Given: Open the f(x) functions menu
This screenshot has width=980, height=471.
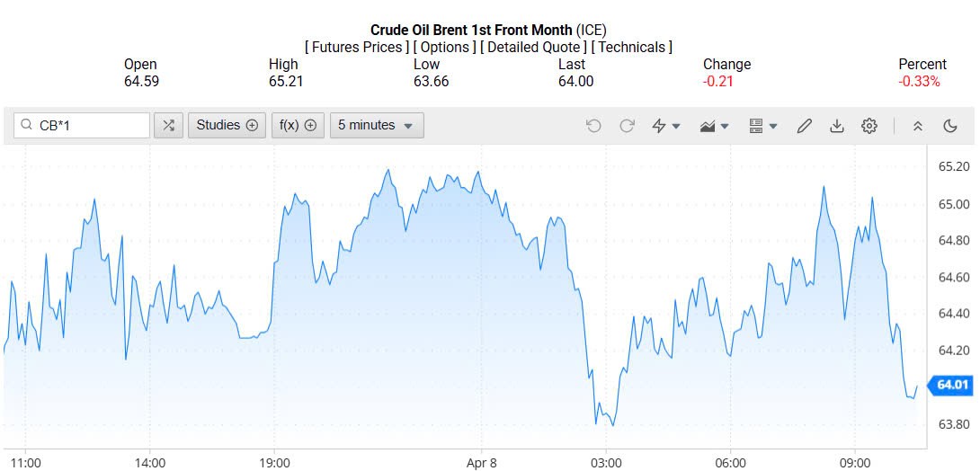Looking at the screenshot, I should tap(298, 126).
